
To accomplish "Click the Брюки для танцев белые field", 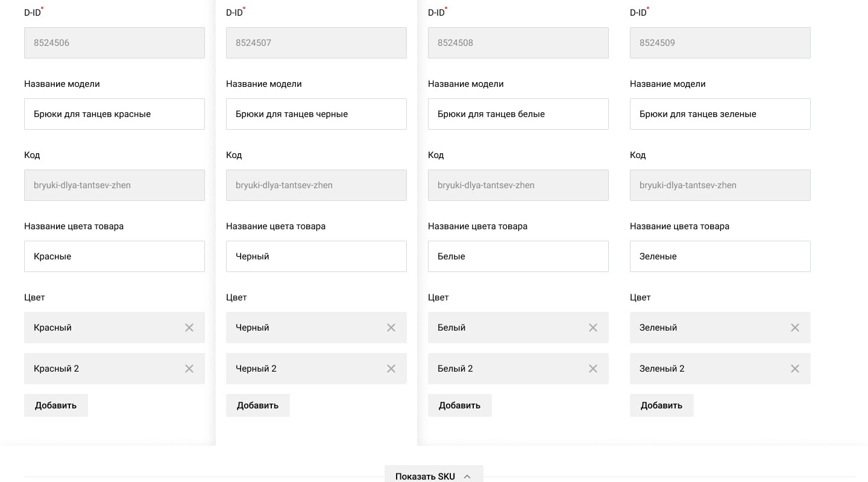I will 518,114.
